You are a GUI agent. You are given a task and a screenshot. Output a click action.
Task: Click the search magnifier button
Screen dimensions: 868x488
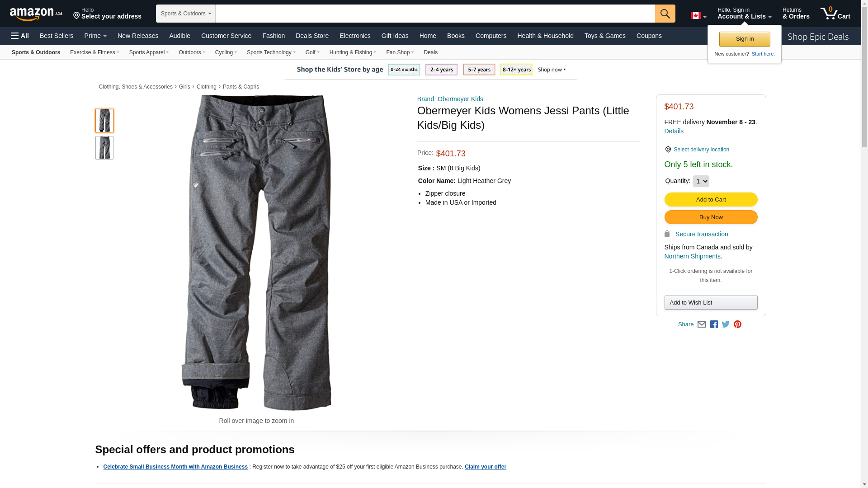(x=665, y=14)
